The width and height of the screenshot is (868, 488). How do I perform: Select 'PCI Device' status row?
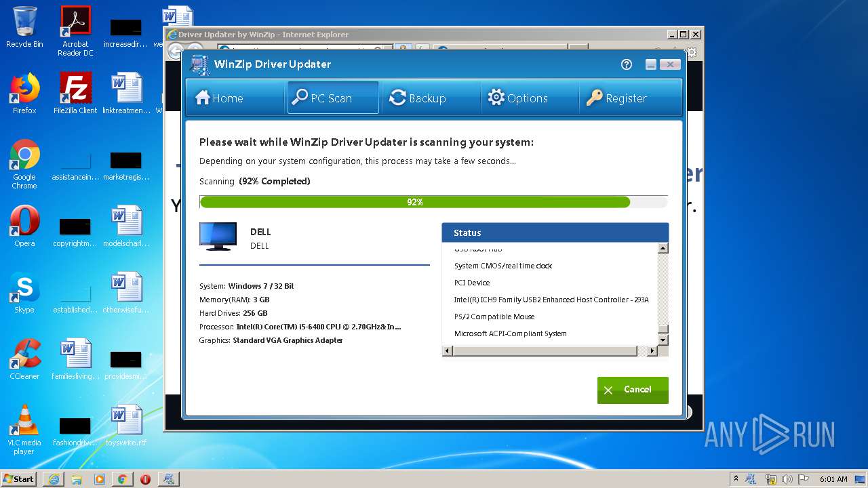click(472, 283)
